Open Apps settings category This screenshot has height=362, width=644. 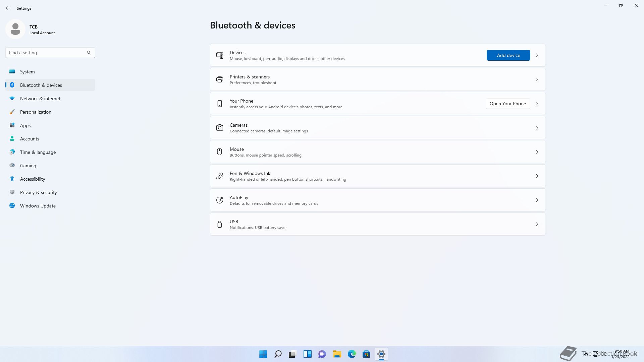[x=50, y=125]
